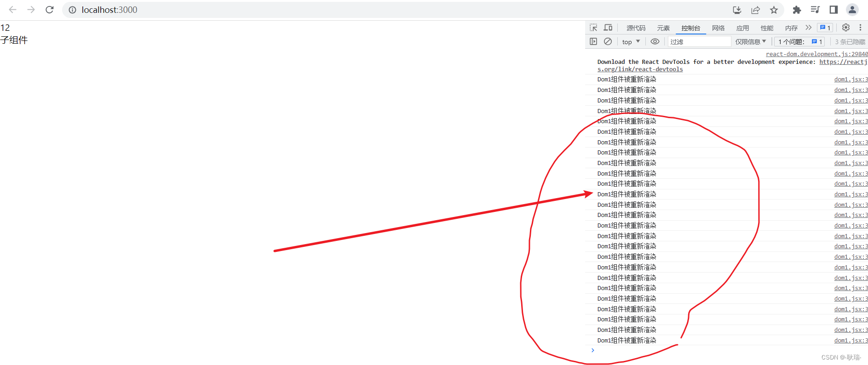Open DevTools customize menu
Screen dimensions: 868x365
click(860, 28)
